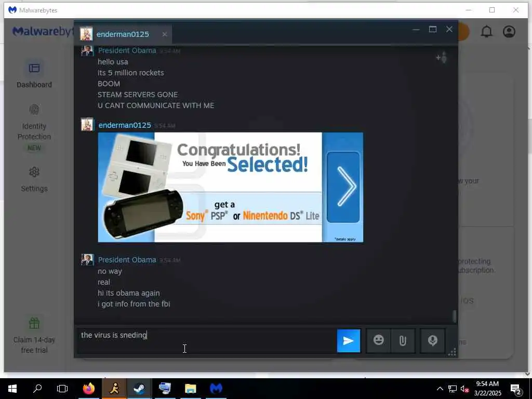Maximize the Steam chat window

pyautogui.click(x=433, y=30)
